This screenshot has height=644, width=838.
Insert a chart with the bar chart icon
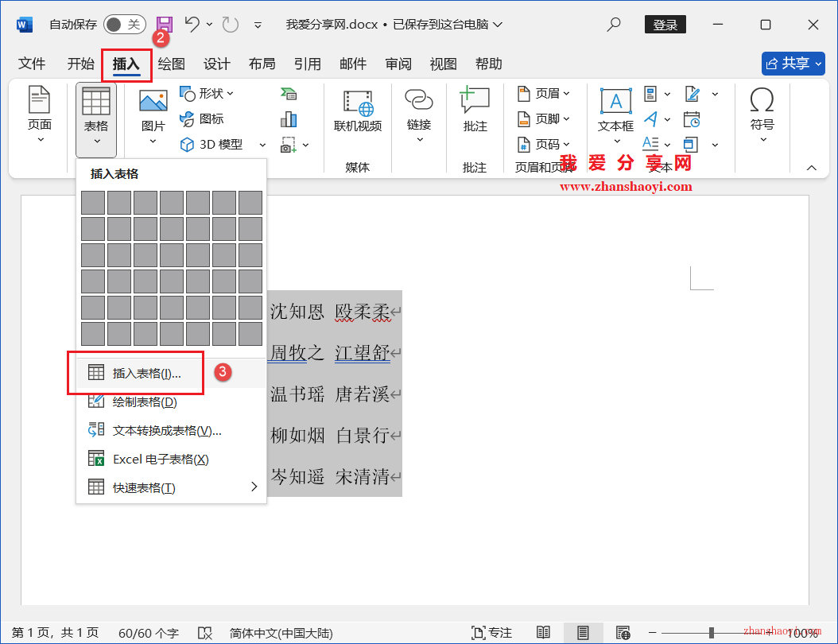pyautogui.click(x=289, y=119)
